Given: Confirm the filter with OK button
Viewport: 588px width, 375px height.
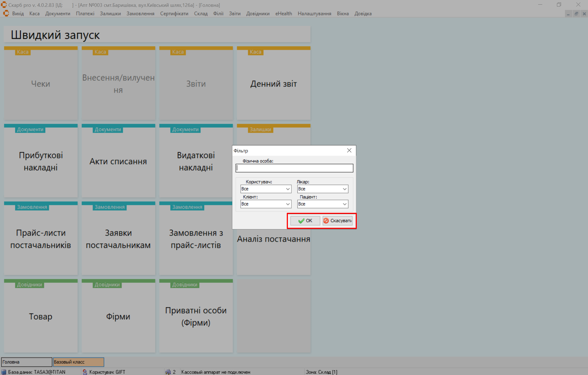Looking at the screenshot, I should click(305, 221).
